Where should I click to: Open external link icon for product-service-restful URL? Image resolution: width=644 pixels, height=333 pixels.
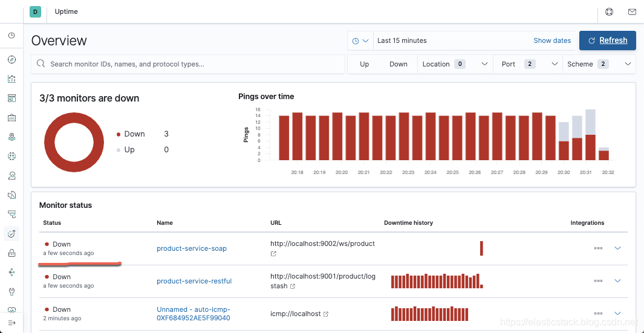pyautogui.click(x=293, y=286)
